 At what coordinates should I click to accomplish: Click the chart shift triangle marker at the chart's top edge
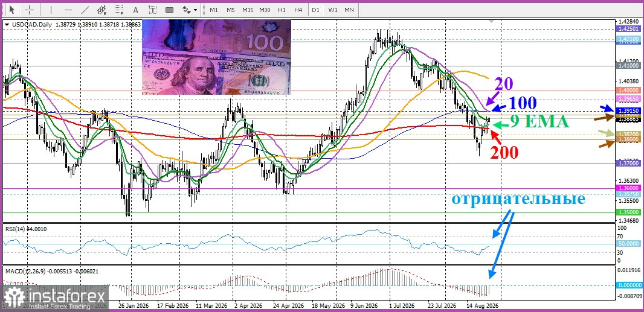[x=491, y=20]
